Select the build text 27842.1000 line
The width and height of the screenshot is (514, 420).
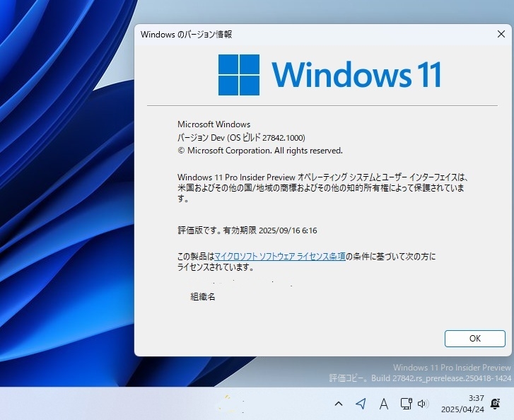coord(241,138)
